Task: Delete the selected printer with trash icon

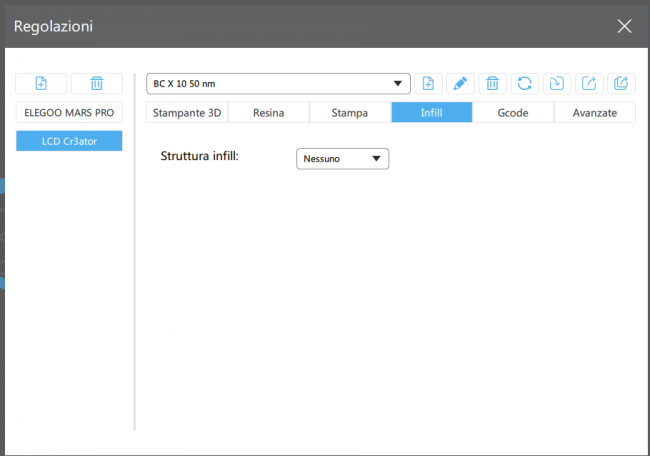Action: coord(97,84)
